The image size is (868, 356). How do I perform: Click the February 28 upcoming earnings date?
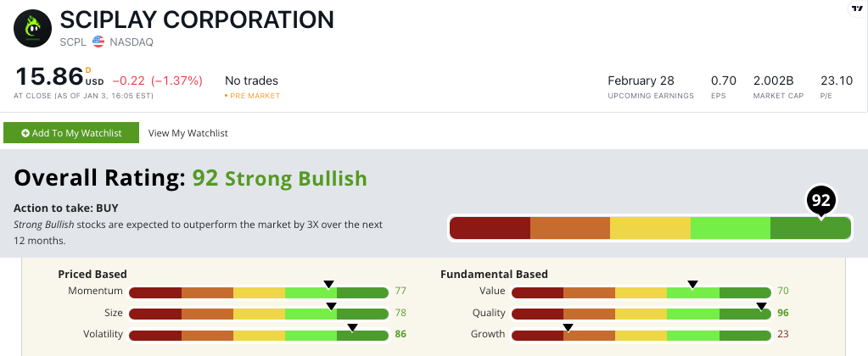point(641,81)
